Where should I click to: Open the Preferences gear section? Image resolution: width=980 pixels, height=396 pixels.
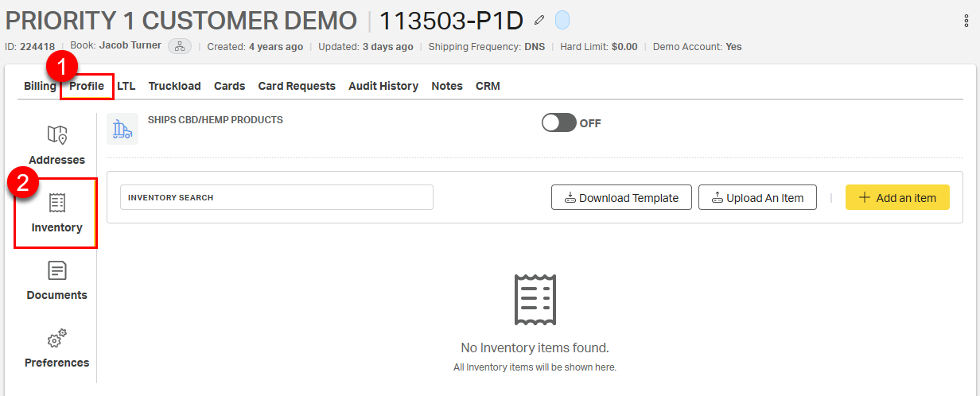coord(56,348)
